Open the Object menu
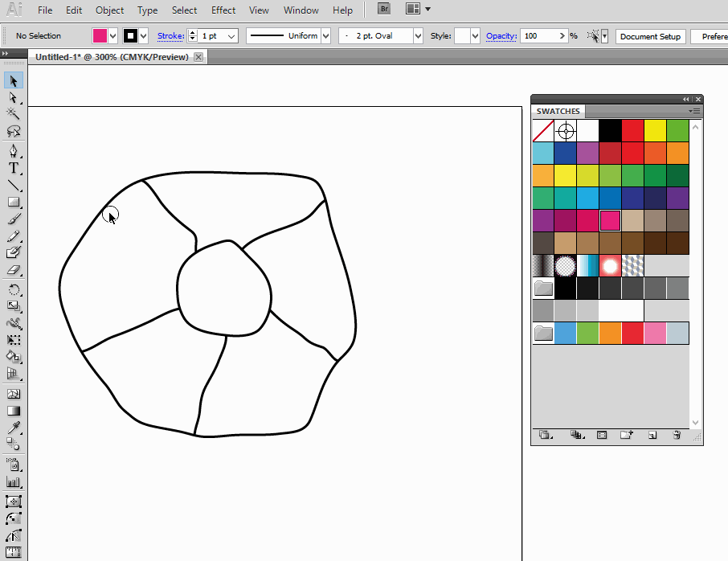The image size is (728, 561). (109, 10)
